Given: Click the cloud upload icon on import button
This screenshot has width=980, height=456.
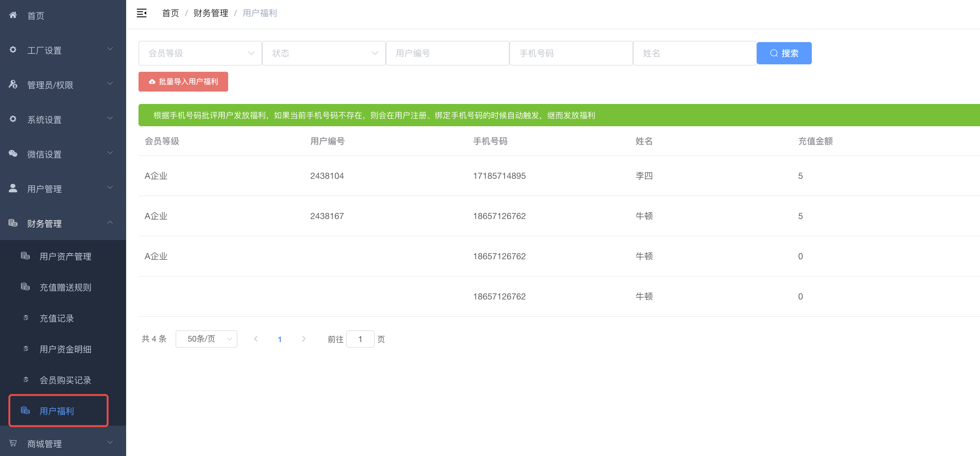Looking at the screenshot, I should (x=152, y=82).
